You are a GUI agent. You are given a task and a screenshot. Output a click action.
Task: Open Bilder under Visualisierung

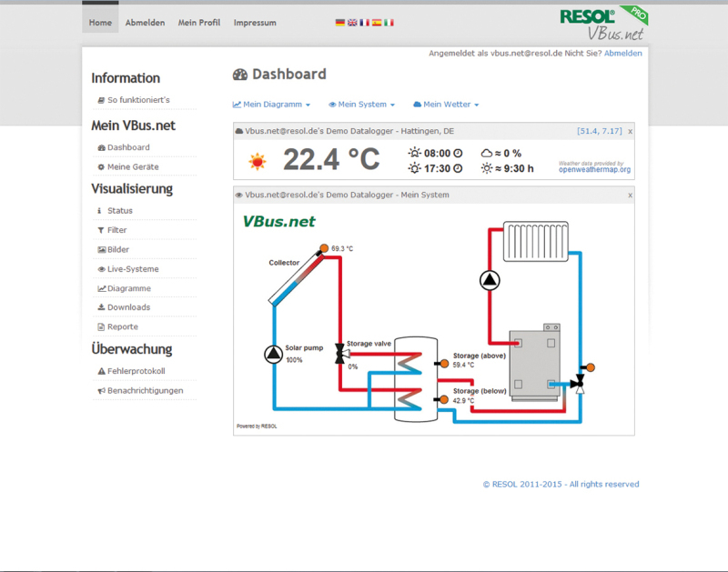(x=118, y=249)
